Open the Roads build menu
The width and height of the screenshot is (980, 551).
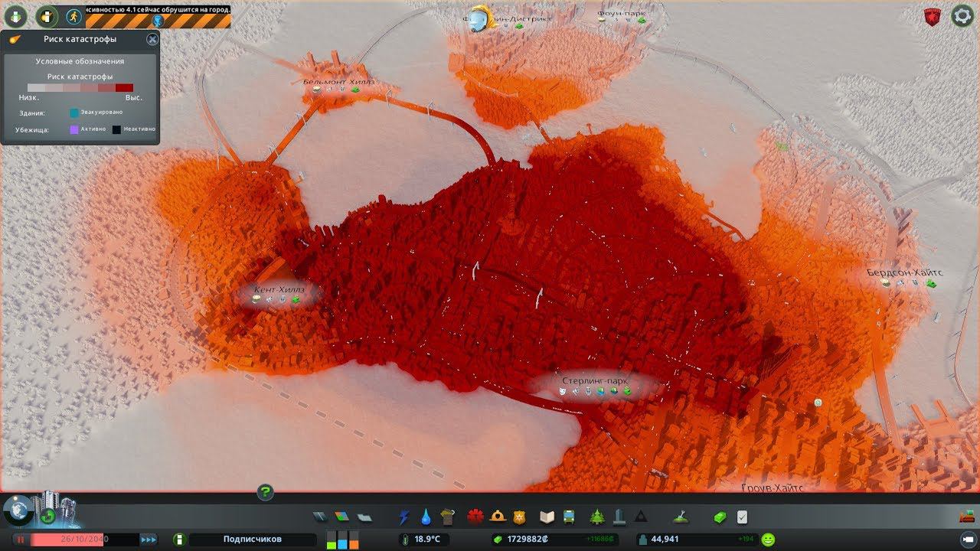pyautogui.click(x=319, y=517)
